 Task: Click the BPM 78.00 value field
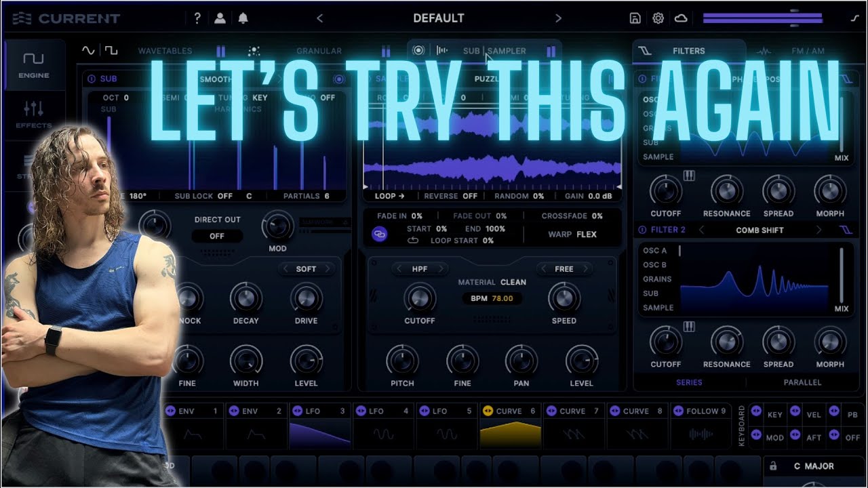pyautogui.click(x=494, y=298)
